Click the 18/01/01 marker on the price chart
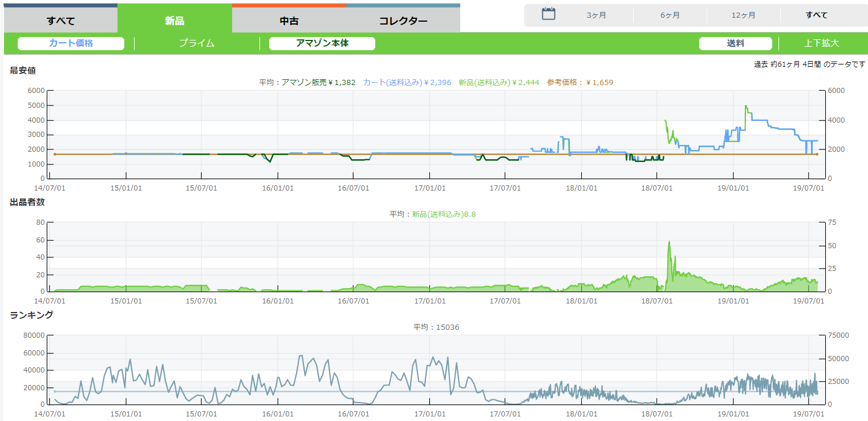Image resolution: width=868 pixels, height=421 pixels. 581,188
